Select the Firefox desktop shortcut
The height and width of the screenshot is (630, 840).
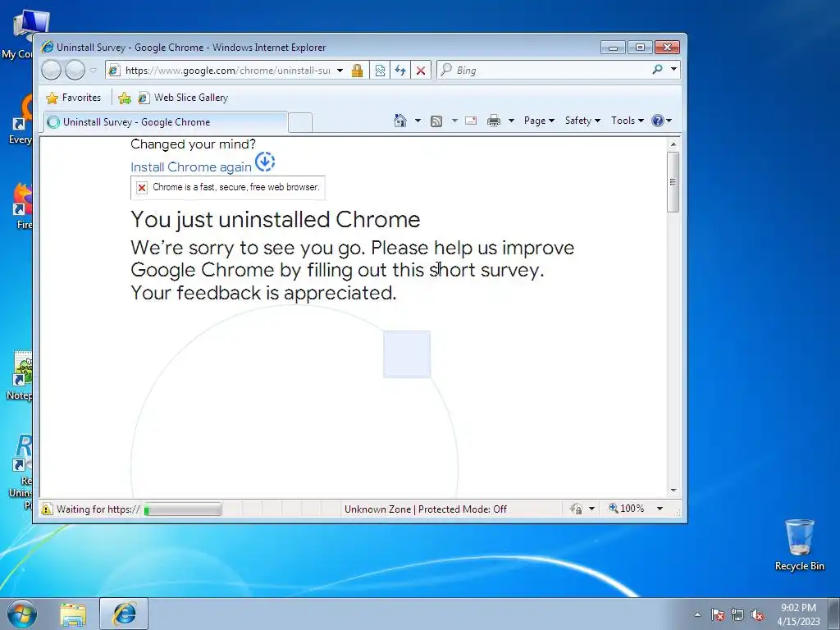tap(22, 206)
